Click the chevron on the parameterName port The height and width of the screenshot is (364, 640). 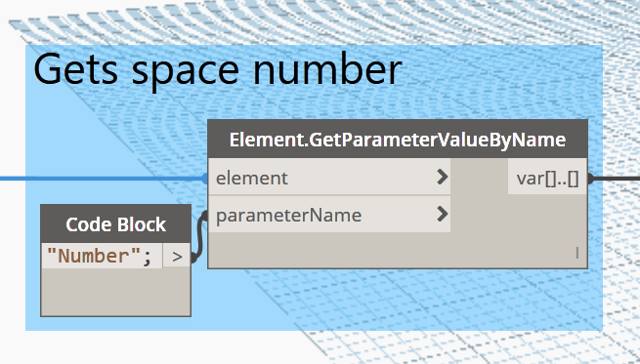(x=442, y=214)
